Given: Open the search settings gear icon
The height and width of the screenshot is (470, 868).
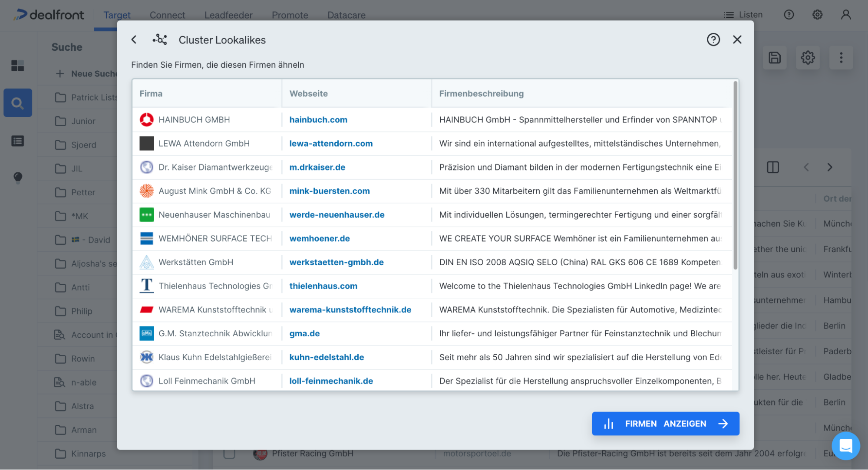Looking at the screenshot, I should point(808,58).
